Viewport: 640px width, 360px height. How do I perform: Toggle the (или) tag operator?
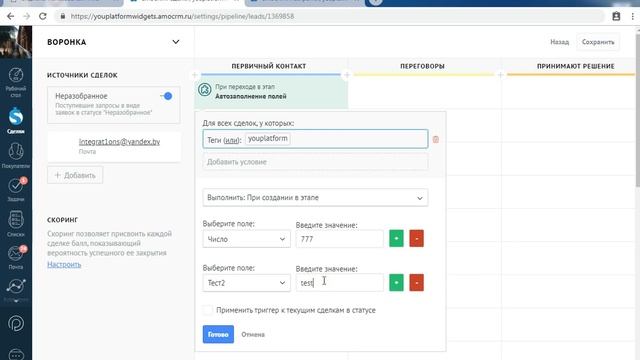click(x=232, y=140)
